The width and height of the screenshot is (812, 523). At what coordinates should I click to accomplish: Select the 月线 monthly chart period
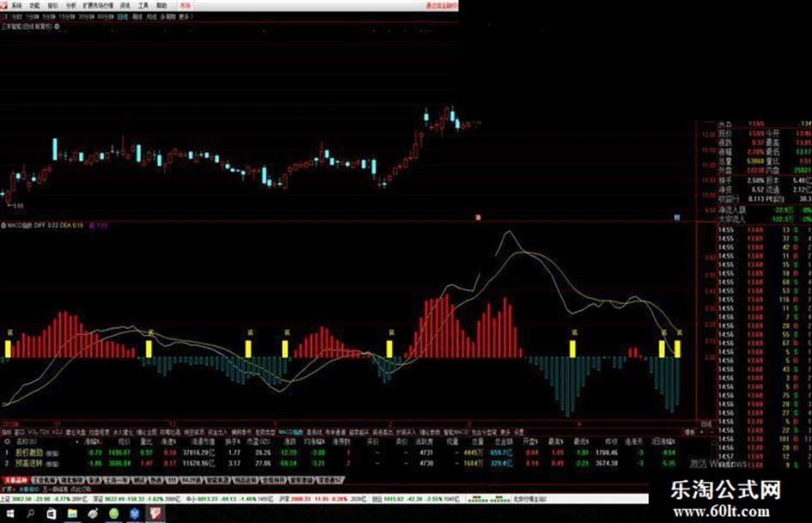tap(151, 16)
